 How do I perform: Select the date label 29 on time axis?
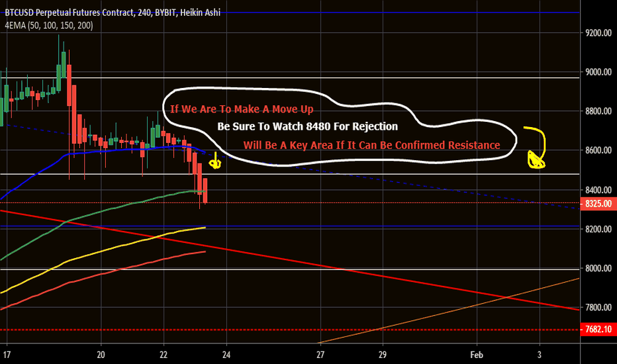coord(383,355)
